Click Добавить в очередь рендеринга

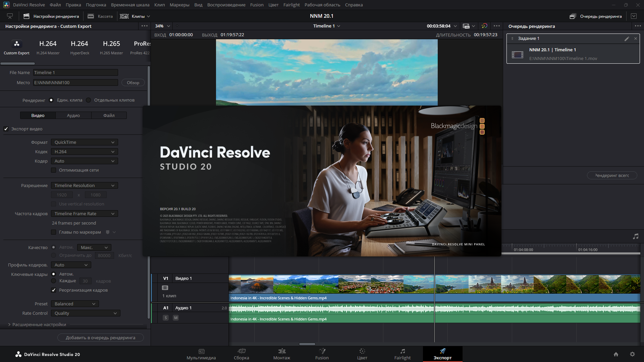(101, 338)
